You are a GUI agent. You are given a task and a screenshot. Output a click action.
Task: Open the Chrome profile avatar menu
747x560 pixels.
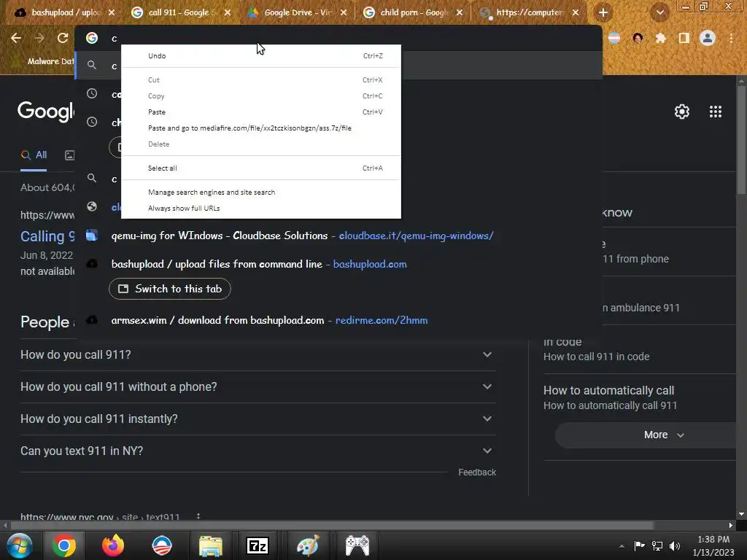(708, 38)
